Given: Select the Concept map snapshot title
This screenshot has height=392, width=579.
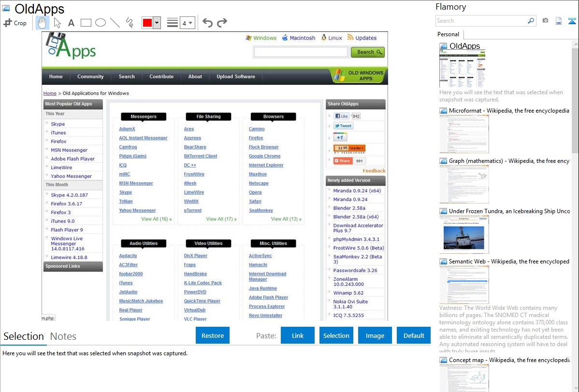Looking at the screenshot, I should pos(509,360).
